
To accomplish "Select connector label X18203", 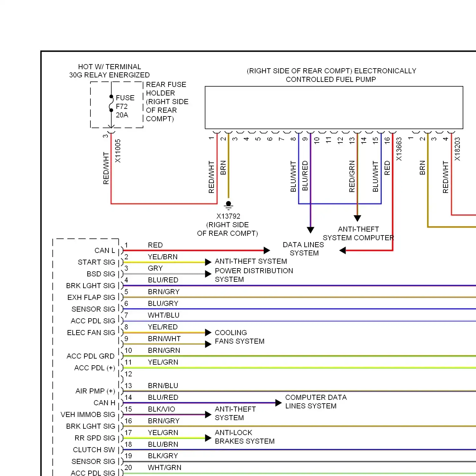I will pos(457,149).
